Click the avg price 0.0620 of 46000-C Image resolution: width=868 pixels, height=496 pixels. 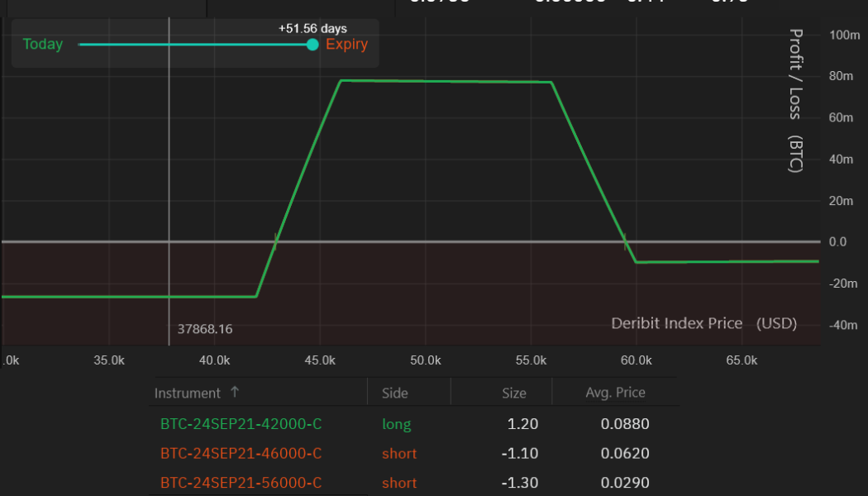626,453
